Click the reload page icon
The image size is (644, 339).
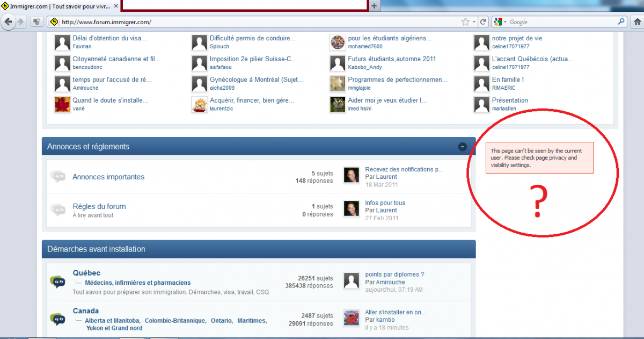point(483,22)
